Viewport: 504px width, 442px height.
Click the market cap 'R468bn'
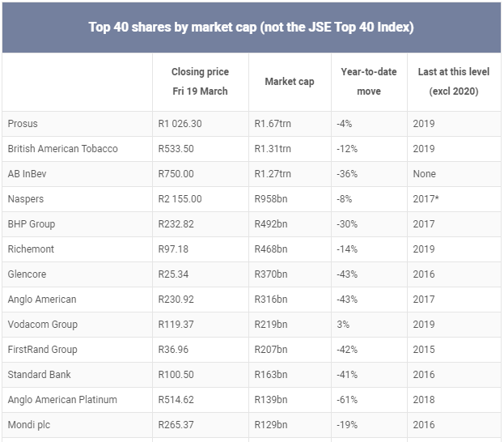click(271, 249)
